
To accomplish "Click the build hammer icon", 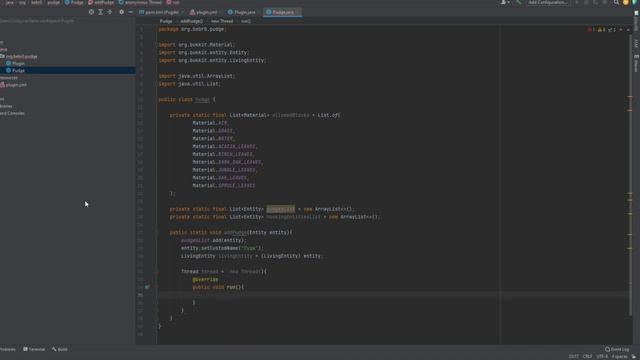I will 518,2.
